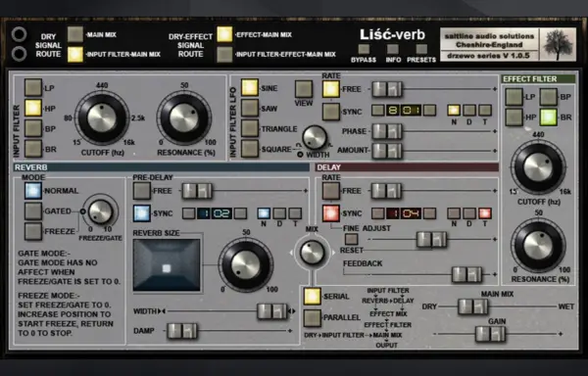Click the LFO FREE rate slider handle
588x376 pixels.
pos(387,89)
